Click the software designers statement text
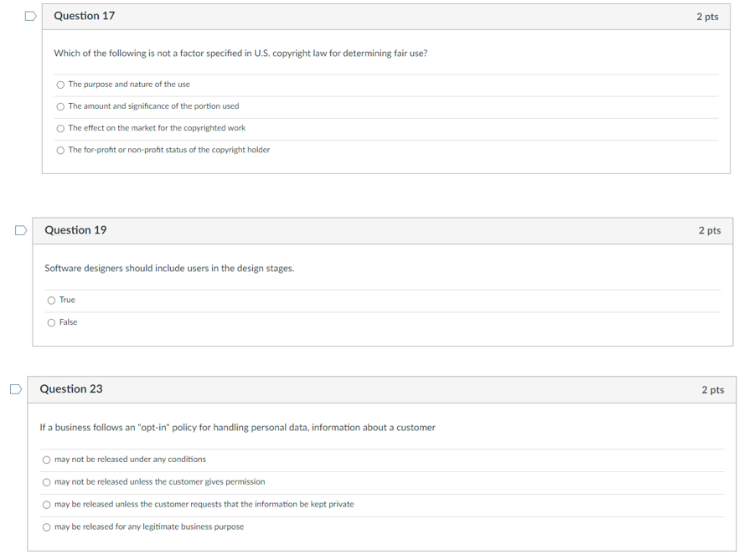This screenshot has width=749, height=560. pyautogui.click(x=169, y=269)
